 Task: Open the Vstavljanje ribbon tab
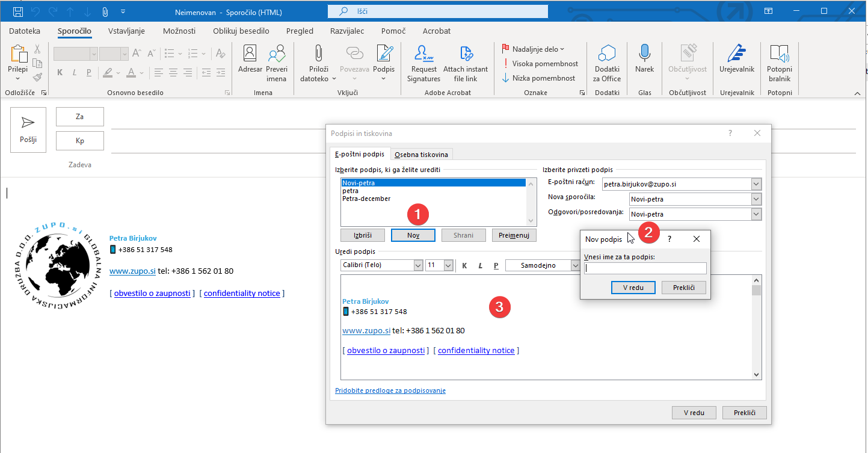126,31
